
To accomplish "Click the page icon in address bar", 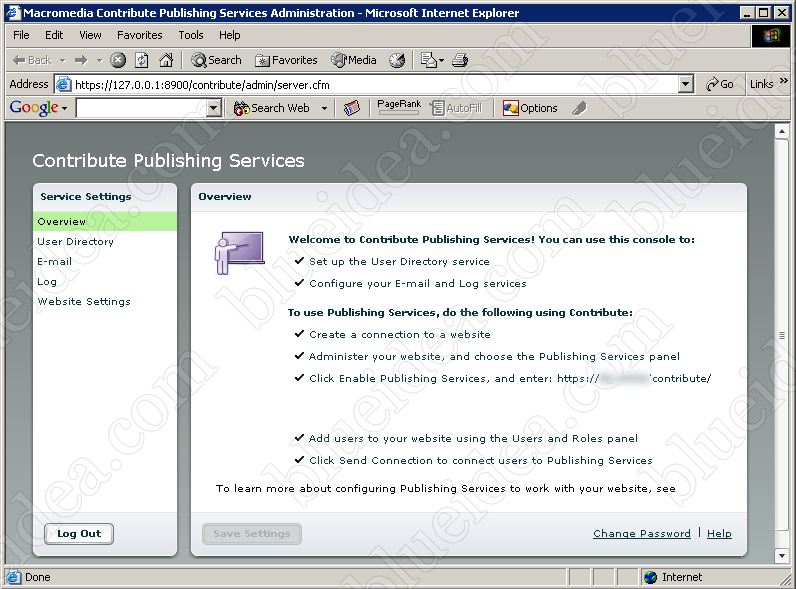I will 63,84.
